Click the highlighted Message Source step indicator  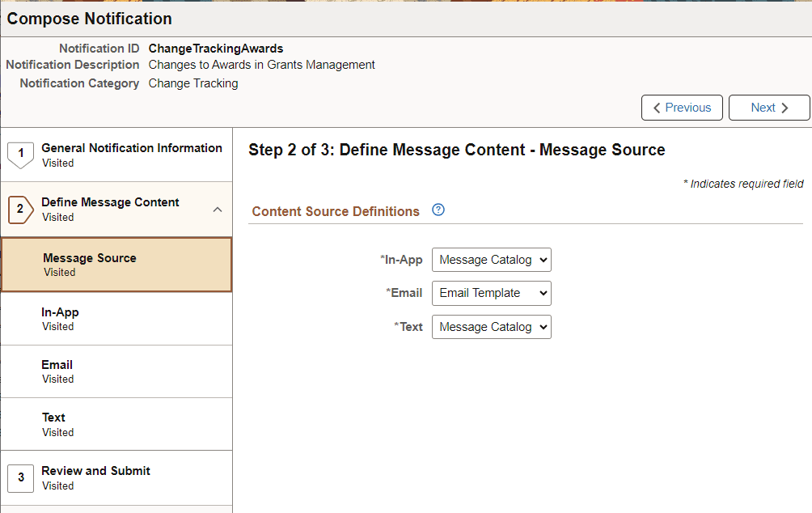116,264
